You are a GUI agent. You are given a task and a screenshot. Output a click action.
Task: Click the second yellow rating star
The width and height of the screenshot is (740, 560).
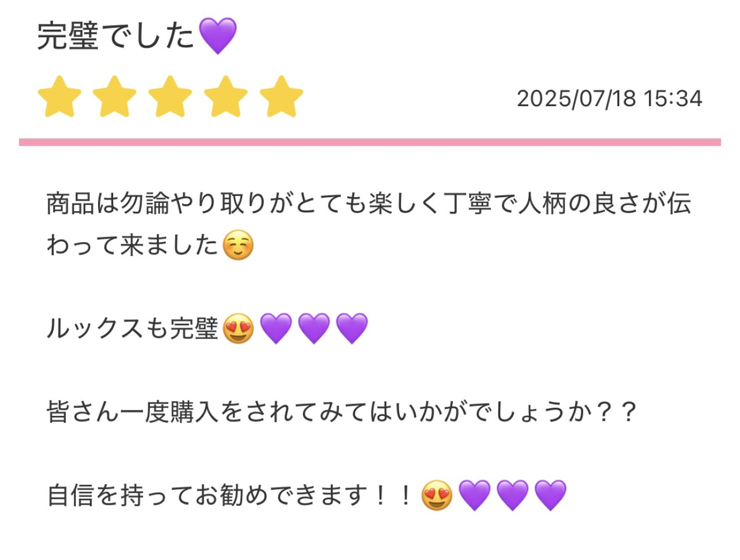click(114, 97)
